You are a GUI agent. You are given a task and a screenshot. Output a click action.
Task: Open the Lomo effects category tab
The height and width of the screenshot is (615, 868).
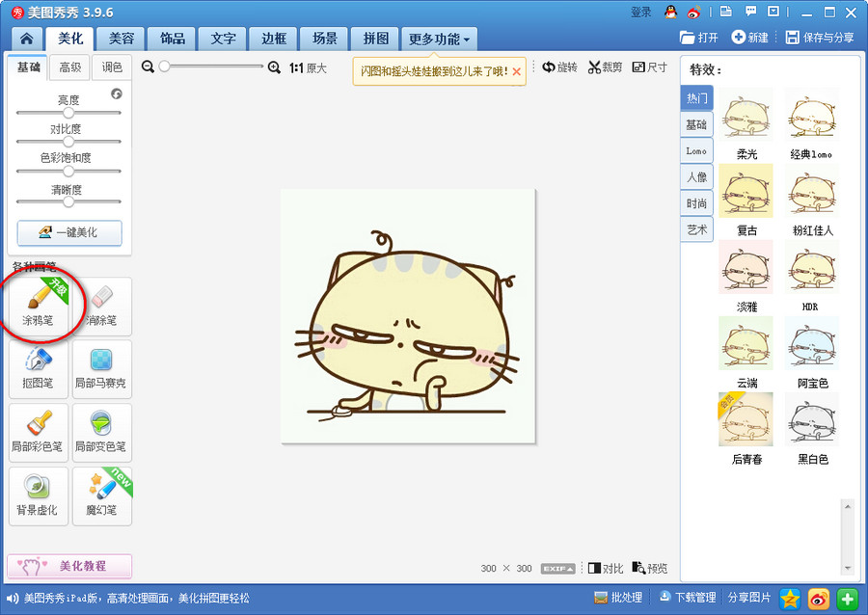point(696,151)
